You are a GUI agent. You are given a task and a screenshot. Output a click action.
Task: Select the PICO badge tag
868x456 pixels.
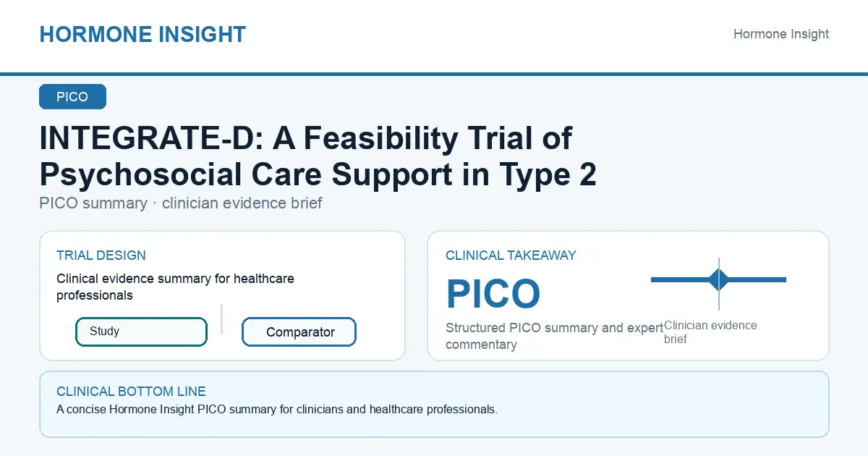(x=72, y=97)
